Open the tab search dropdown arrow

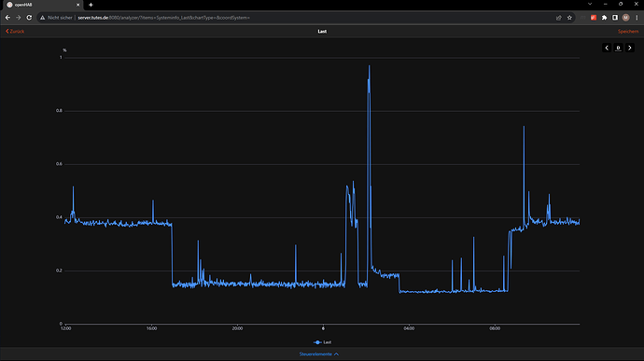click(x=590, y=4)
